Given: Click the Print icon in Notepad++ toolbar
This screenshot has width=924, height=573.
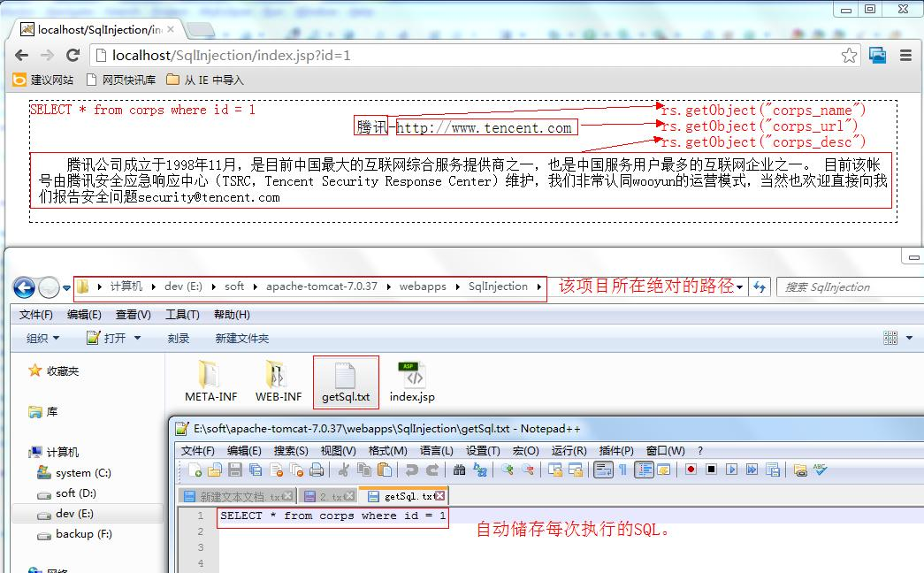Looking at the screenshot, I should pos(317,470).
